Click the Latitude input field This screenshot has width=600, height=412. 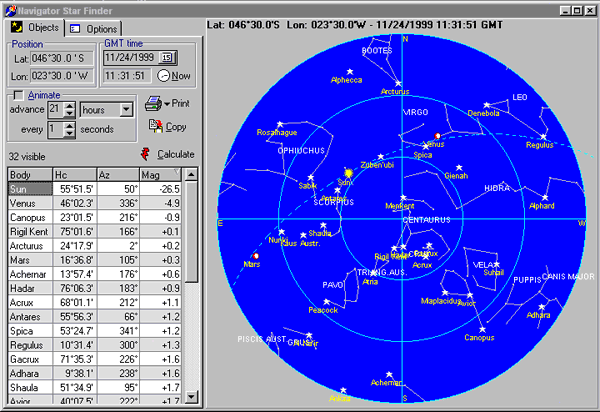pos(60,58)
